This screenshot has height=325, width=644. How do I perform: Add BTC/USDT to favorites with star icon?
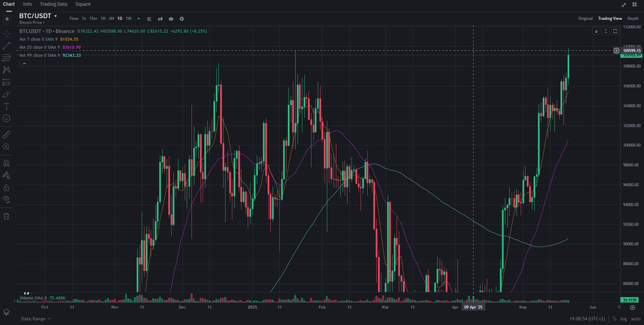click(x=7, y=19)
